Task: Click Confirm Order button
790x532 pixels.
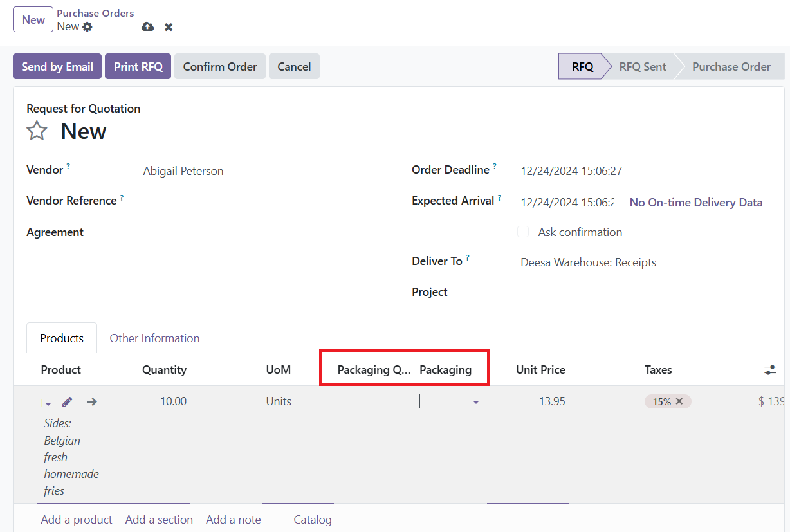Action: (x=220, y=67)
